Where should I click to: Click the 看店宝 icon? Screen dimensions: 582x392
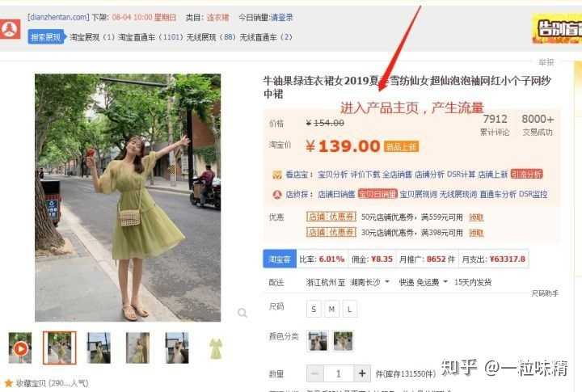click(277, 175)
